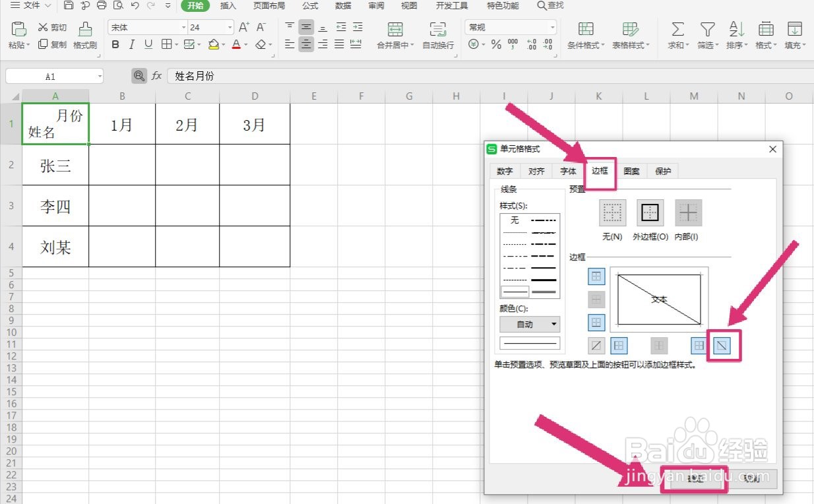814x504 pixels.
Task: Click increase decimal places icon
Action: pyautogui.click(x=532, y=44)
